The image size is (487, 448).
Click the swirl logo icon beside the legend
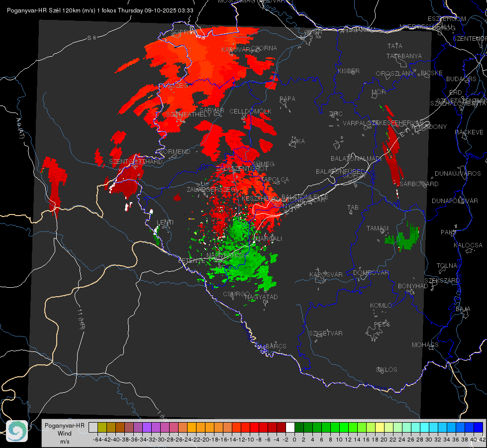pos(17,431)
